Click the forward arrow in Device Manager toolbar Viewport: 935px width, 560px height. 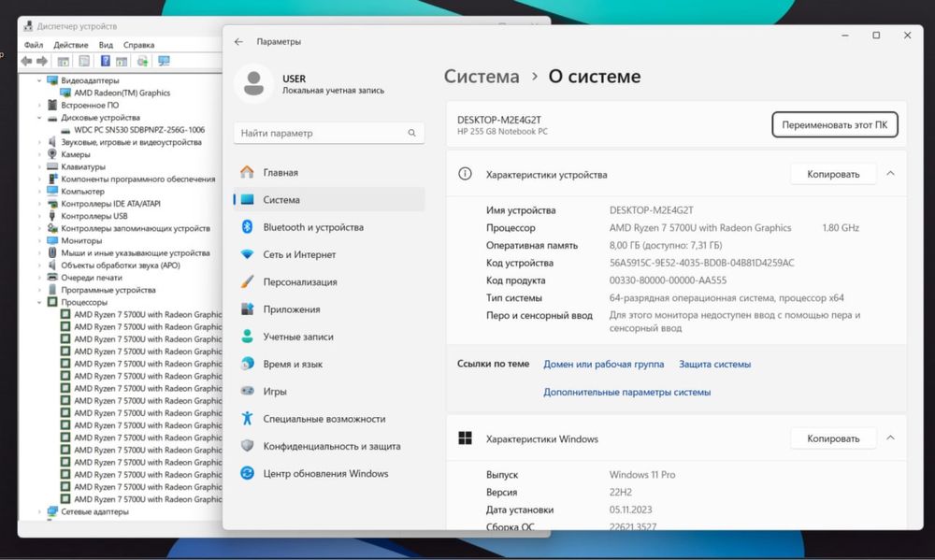click(x=42, y=61)
